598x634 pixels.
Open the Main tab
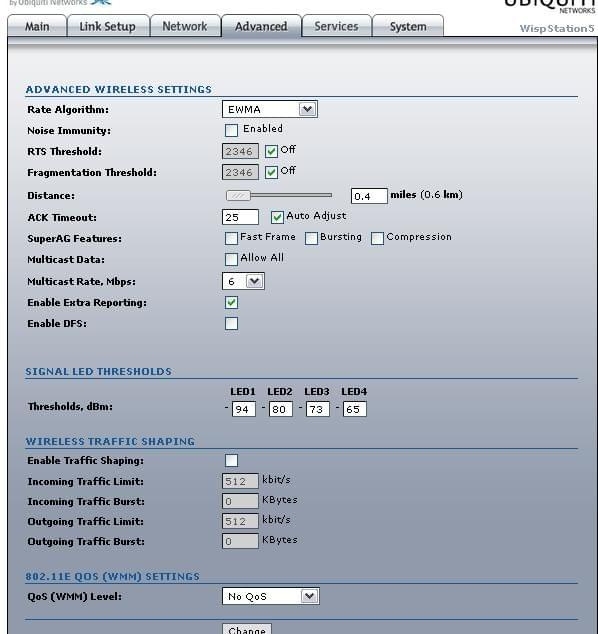coord(37,26)
